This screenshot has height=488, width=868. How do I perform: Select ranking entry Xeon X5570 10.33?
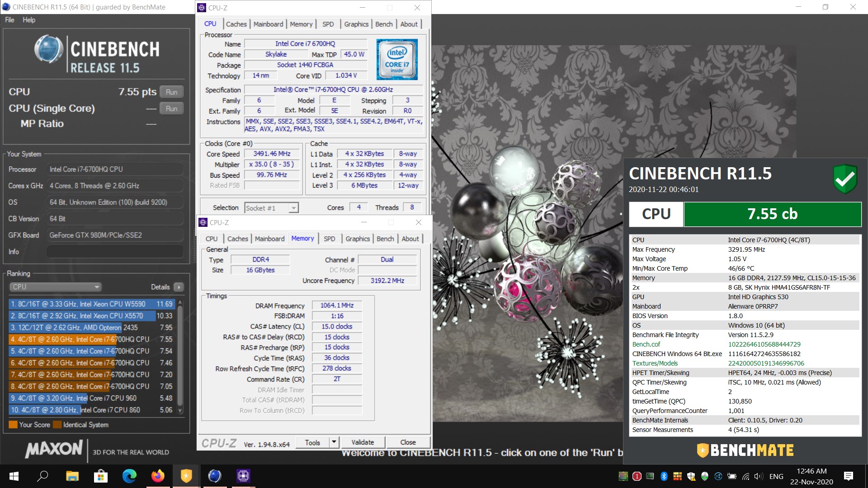click(91, 316)
